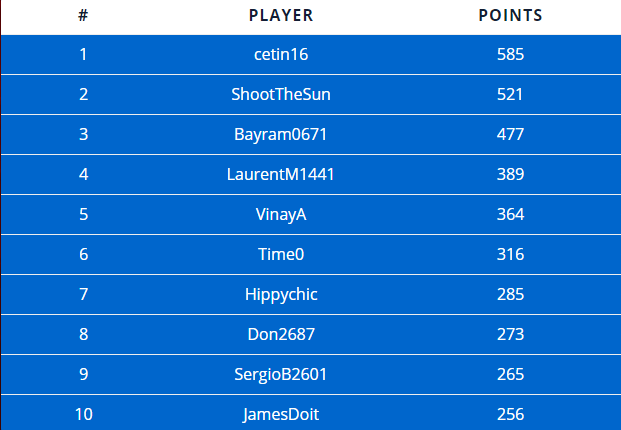Image resolution: width=621 pixels, height=430 pixels.
Task: Select Hippychic player name
Action: pyautogui.click(x=281, y=294)
